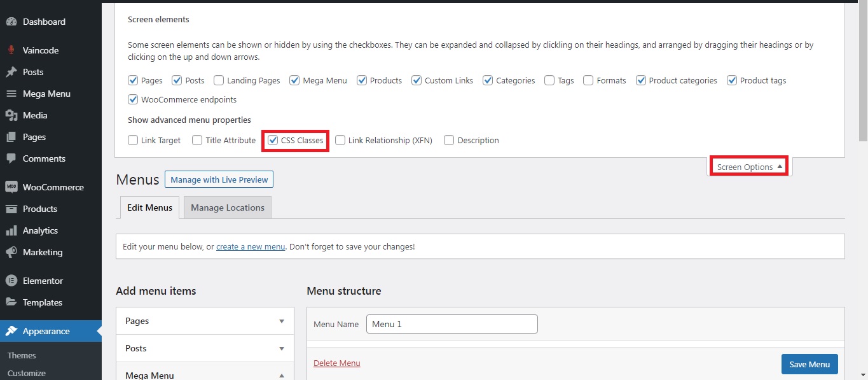Collapse the Screen Options panel
Image resolution: width=868 pixels, height=380 pixels.
pyautogui.click(x=749, y=167)
